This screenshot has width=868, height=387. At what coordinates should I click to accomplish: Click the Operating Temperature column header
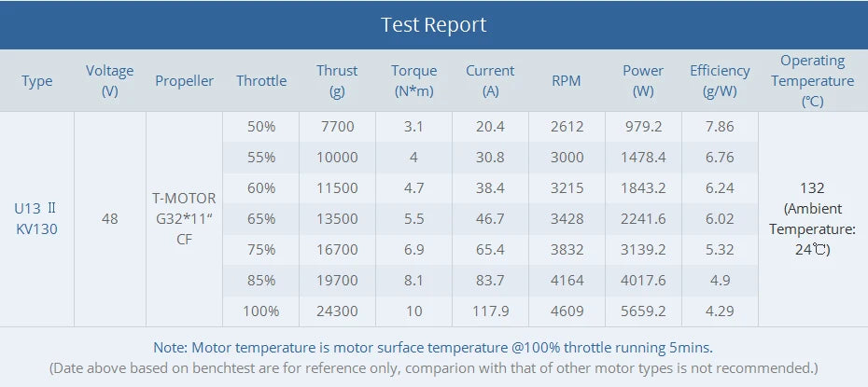(812, 80)
